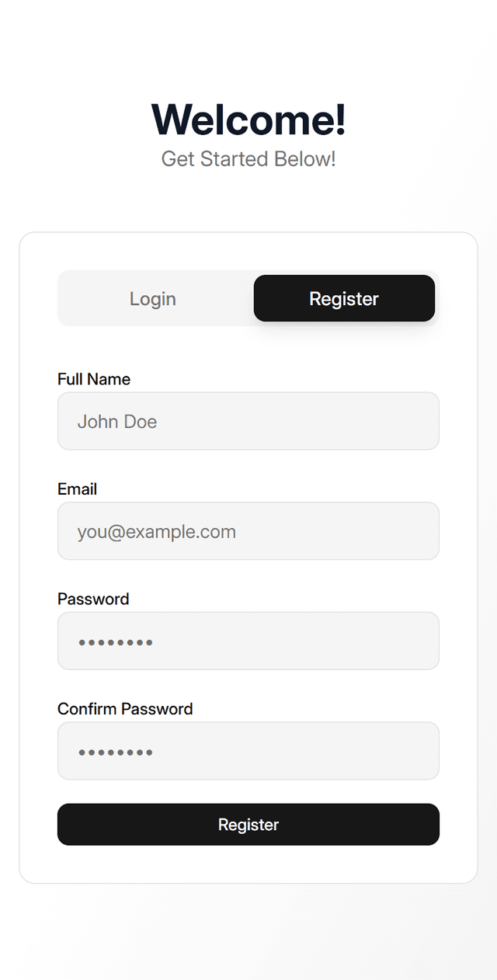Click the Full Name label
The width and height of the screenshot is (497, 980).
pos(94,379)
